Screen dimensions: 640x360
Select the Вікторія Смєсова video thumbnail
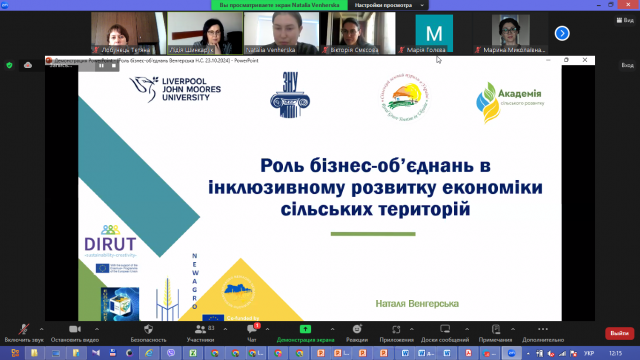358,33
